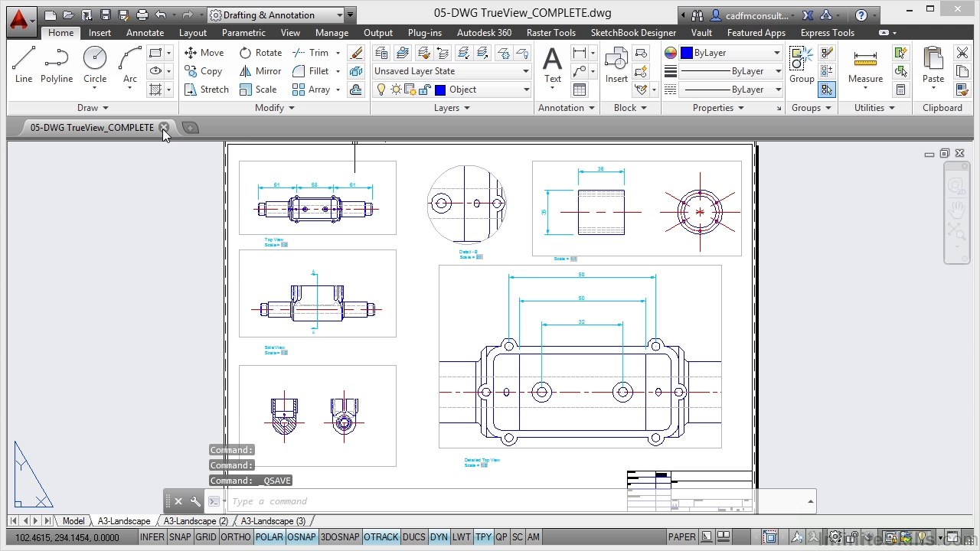Image resolution: width=980 pixels, height=551 pixels.
Task: Click the blue layer color swatch
Action: tap(439, 90)
